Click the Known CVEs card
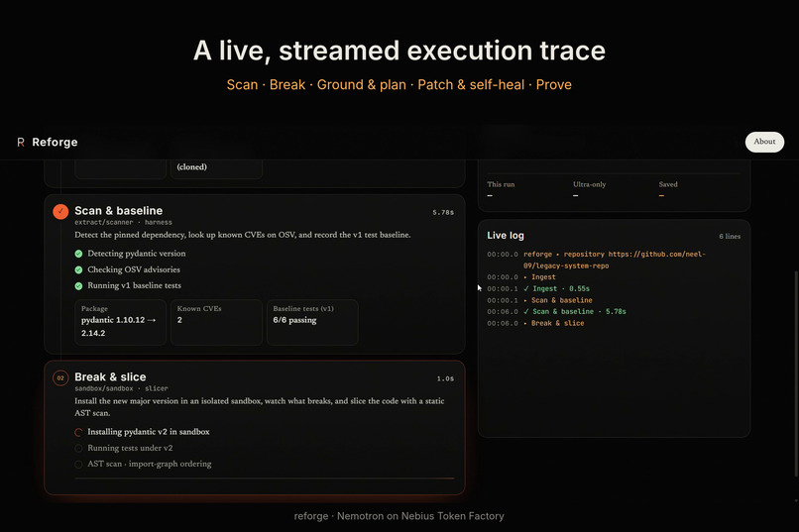 click(x=216, y=322)
